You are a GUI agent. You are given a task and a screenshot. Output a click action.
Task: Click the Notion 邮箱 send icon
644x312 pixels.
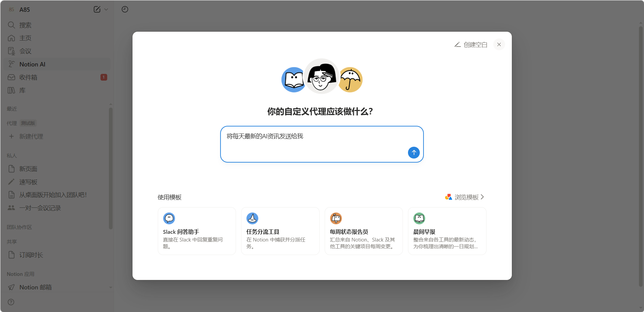coord(11,287)
